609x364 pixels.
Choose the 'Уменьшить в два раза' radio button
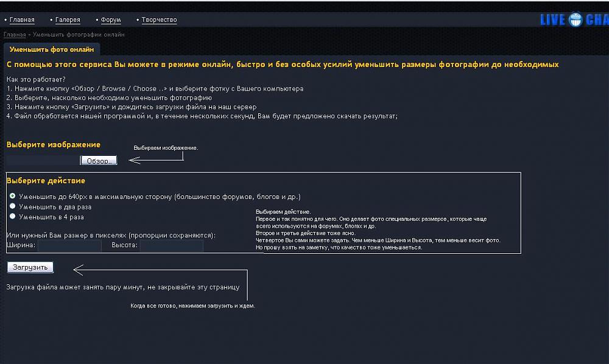12,206
